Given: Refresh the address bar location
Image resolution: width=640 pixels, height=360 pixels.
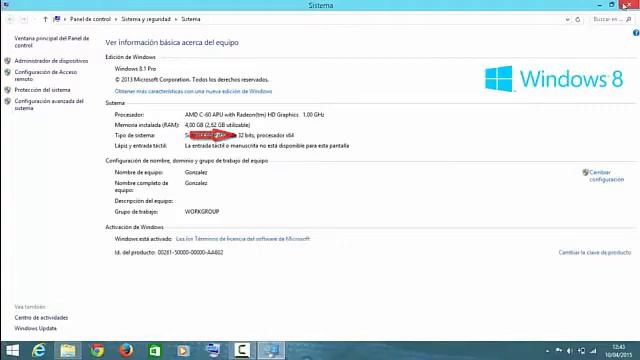Looking at the screenshot, I should pyautogui.click(x=578, y=19).
